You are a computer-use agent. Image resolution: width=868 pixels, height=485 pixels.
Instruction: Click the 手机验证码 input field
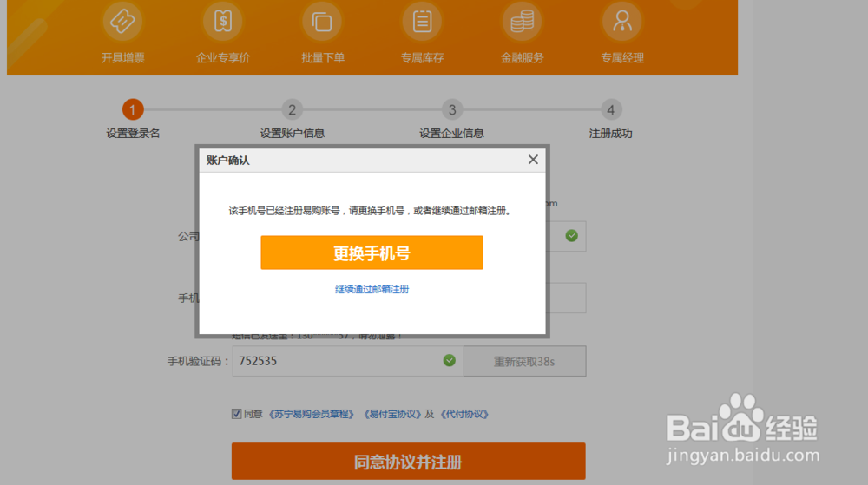click(x=348, y=361)
